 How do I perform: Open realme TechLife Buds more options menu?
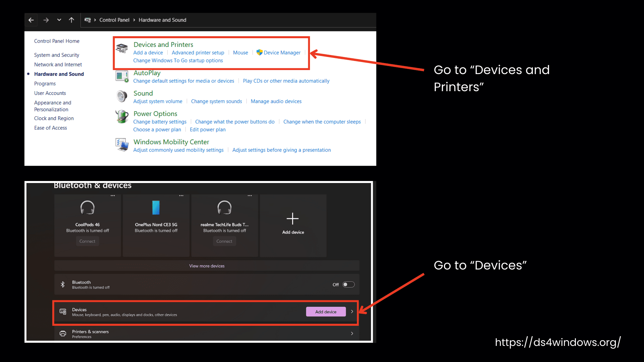pos(250,195)
